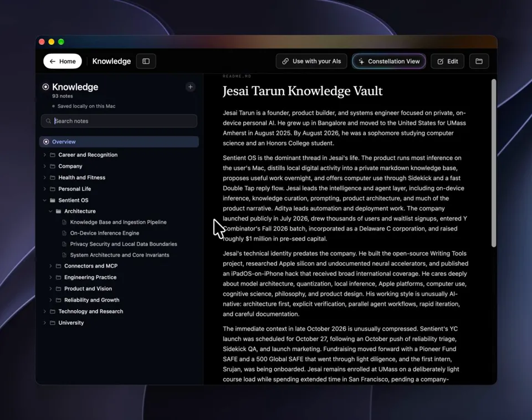
Task: Open Knowledge Base and Ingestion Pipeline note
Action: point(118,222)
